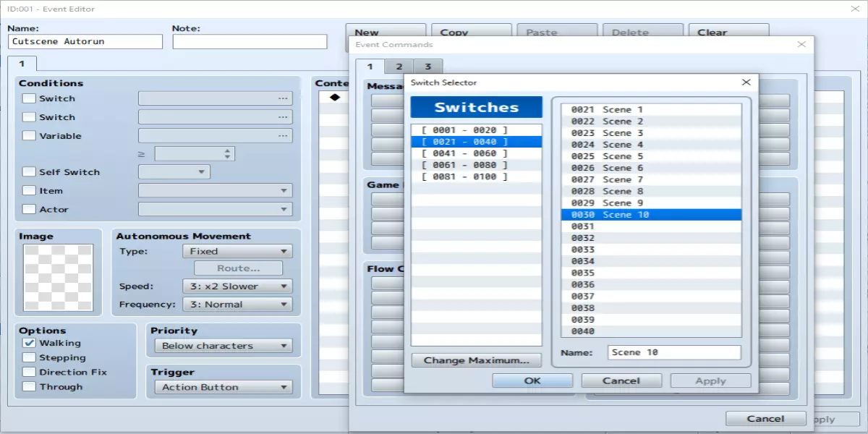The width and height of the screenshot is (868, 434).
Task: Switch to Event Commands tab 2
Action: coord(399,67)
